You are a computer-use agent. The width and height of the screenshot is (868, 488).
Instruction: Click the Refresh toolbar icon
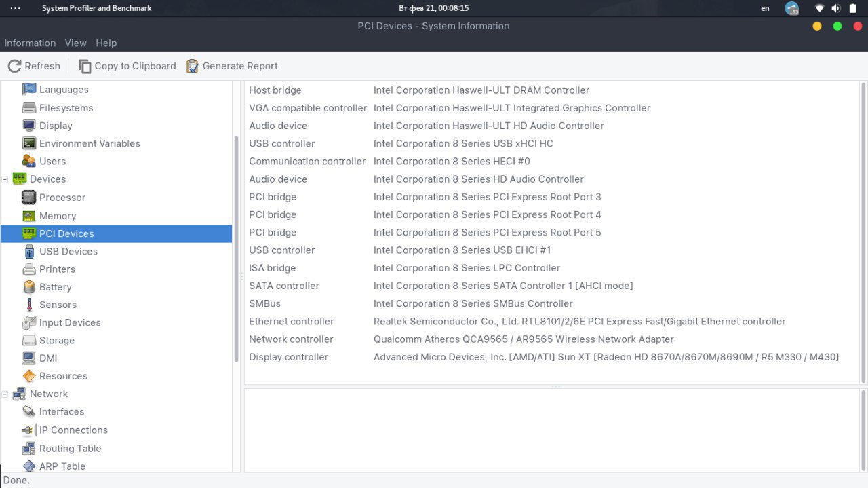(x=15, y=66)
